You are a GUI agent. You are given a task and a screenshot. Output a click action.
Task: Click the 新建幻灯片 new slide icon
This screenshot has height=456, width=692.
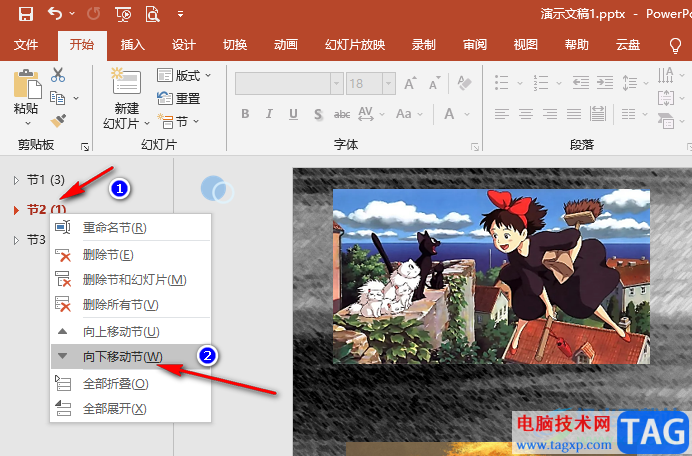click(x=127, y=81)
